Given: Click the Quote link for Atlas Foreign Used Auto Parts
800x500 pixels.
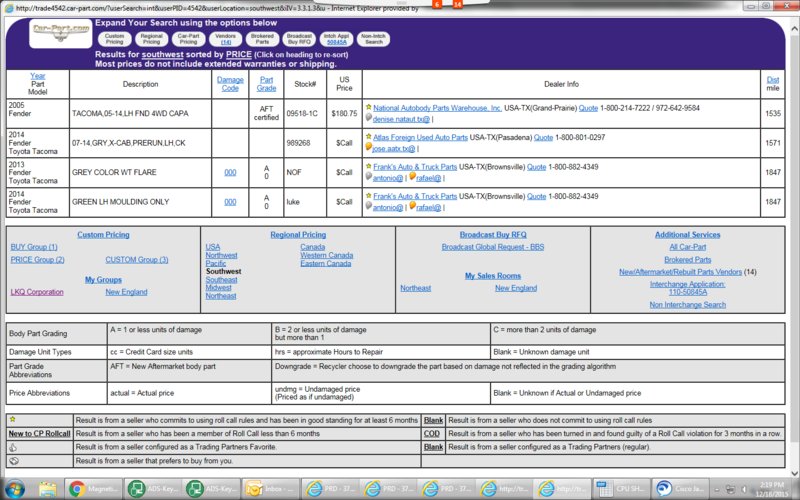Looking at the screenshot, I should tap(543, 137).
